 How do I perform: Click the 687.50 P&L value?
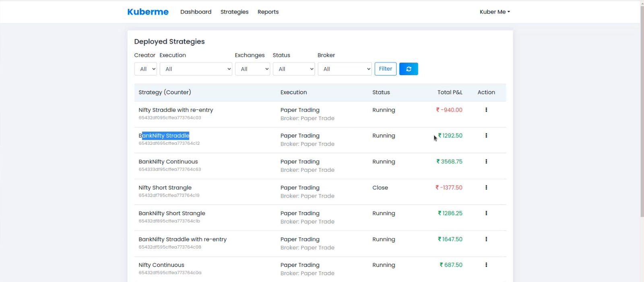click(x=451, y=265)
